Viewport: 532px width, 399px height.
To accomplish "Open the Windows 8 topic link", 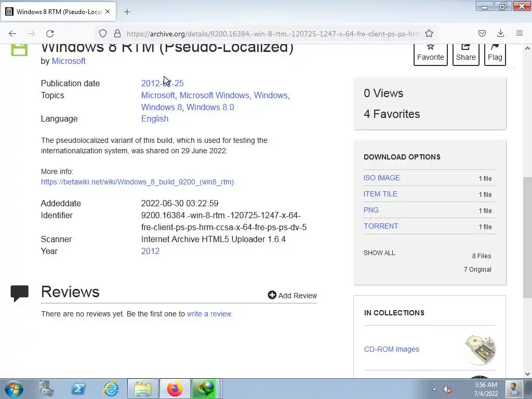I will (162, 107).
